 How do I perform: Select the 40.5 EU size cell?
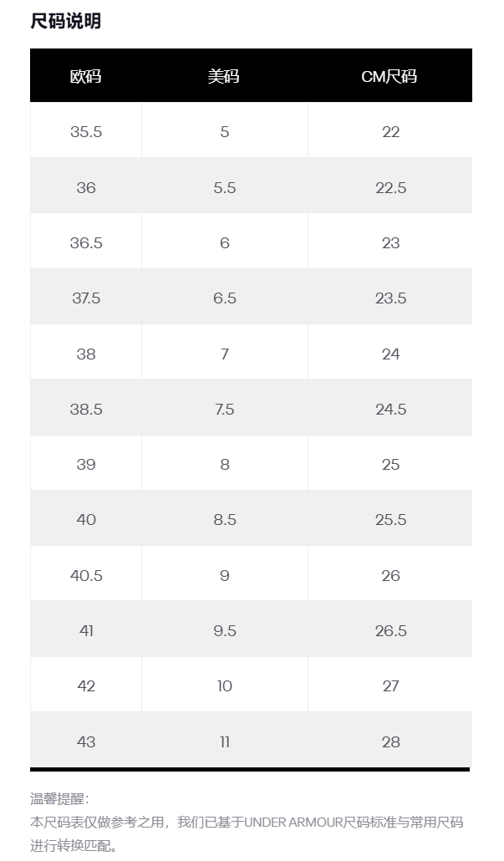click(x=86, y=575)
